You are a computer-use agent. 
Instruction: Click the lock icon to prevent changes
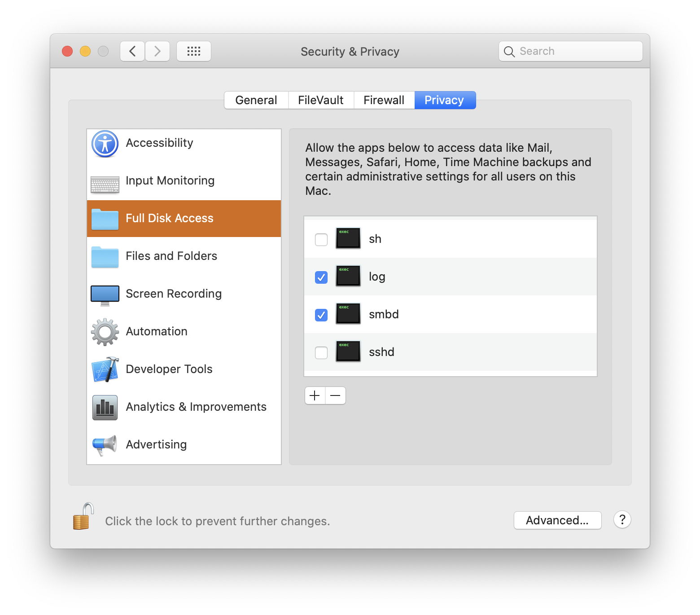[83, 517]
